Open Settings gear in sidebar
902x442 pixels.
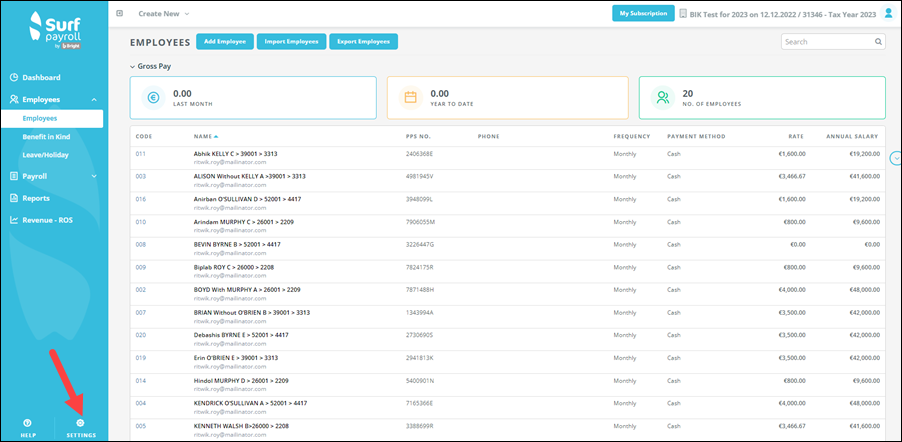point(81,423)
